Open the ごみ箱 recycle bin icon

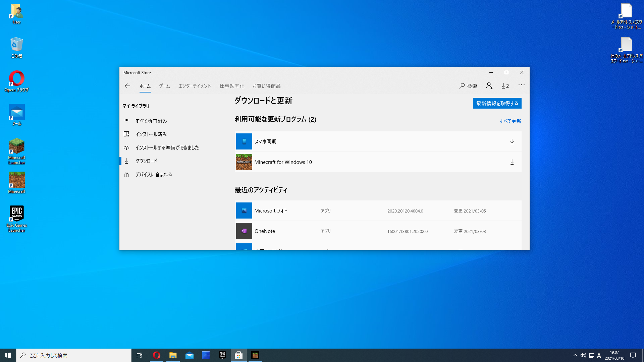(16, 48)
